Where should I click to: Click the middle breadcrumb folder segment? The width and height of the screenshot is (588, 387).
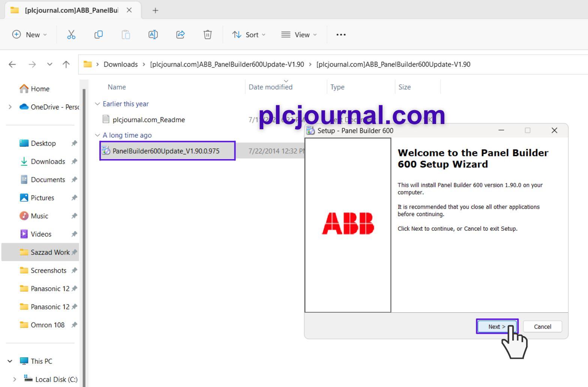227,64
